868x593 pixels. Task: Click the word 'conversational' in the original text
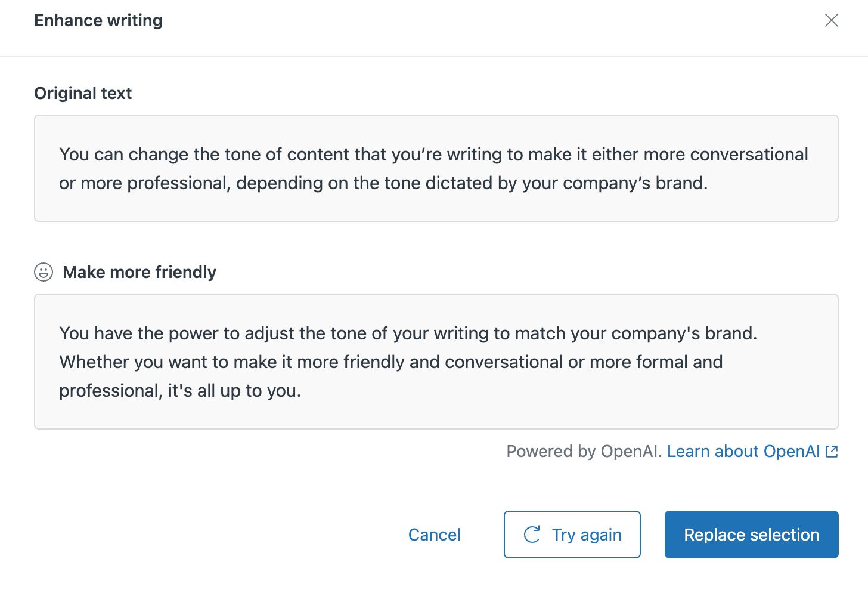(x=749, y=155)
